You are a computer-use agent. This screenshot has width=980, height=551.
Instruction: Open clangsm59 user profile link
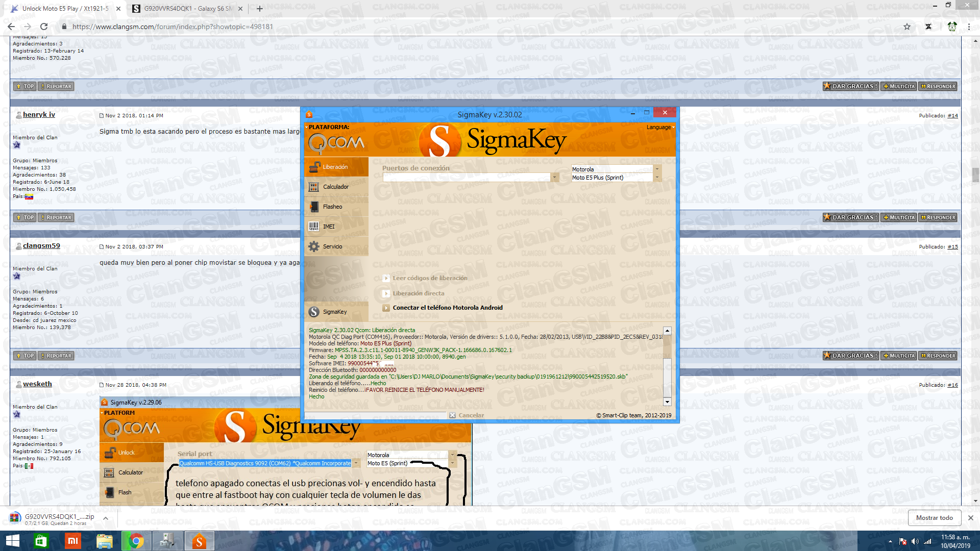pyautogui.click(x=41, y=246)
